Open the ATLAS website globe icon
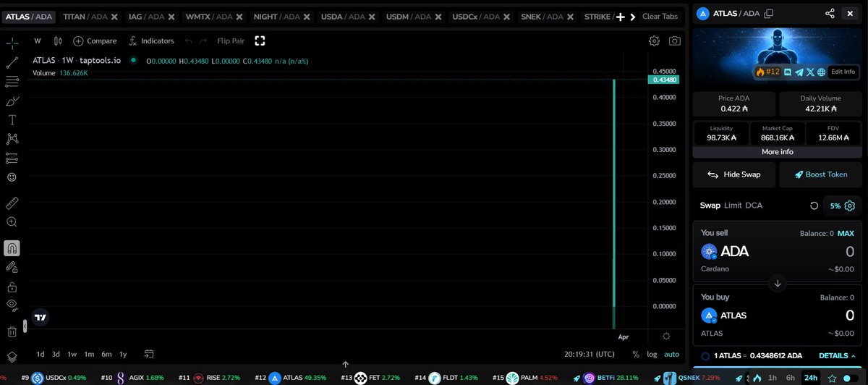This screenshot has width=868, height=385. pos(821,72)
